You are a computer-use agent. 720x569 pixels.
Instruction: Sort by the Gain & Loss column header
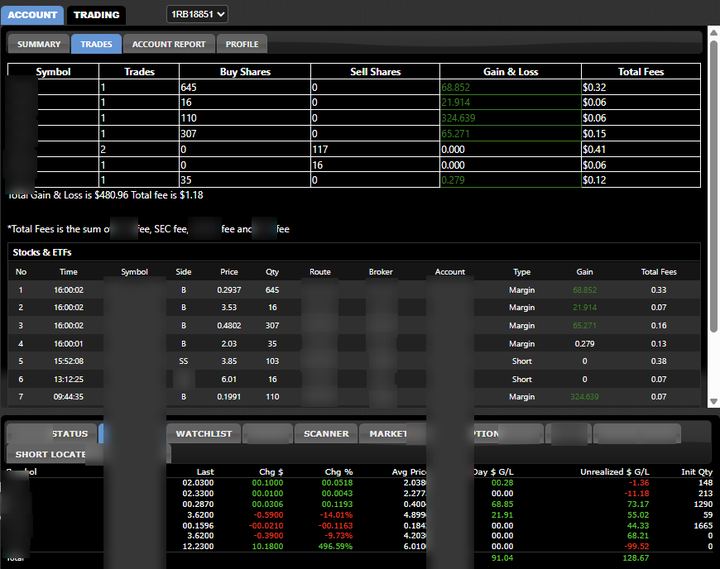pos(510,72)
